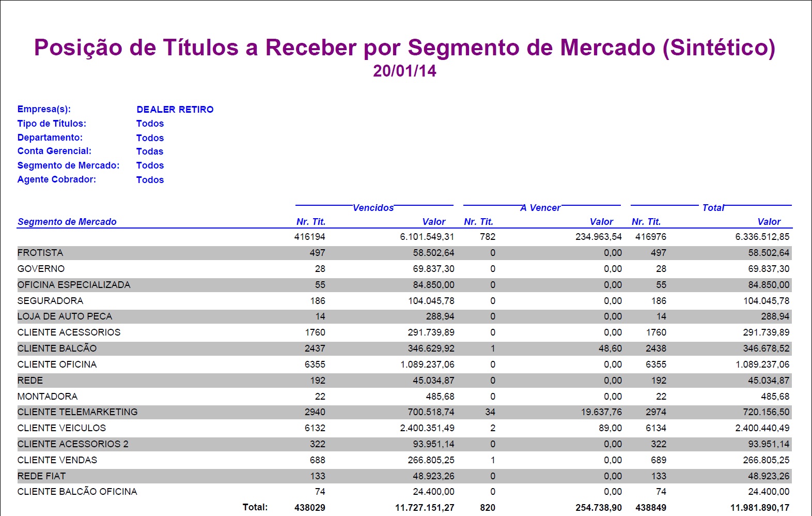
Task: Click CLIENTE TELEMARKETING a vencer value 19.637,76
Action: tap(601, 412)
